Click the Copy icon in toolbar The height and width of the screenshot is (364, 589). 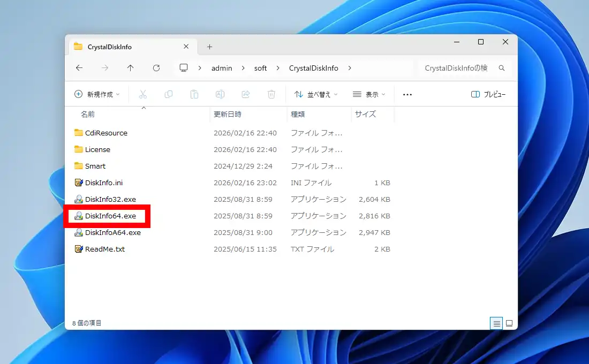coord(169,94)
